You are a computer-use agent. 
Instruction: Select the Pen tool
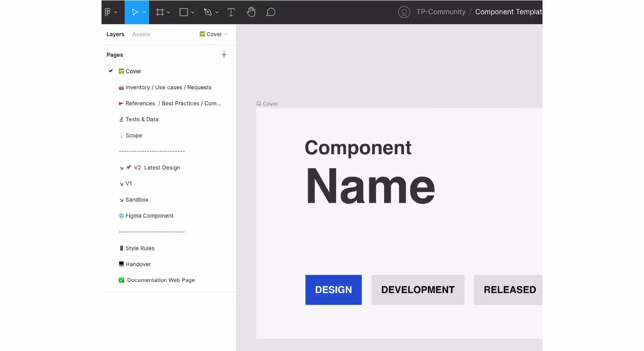(x=208, y=12)
